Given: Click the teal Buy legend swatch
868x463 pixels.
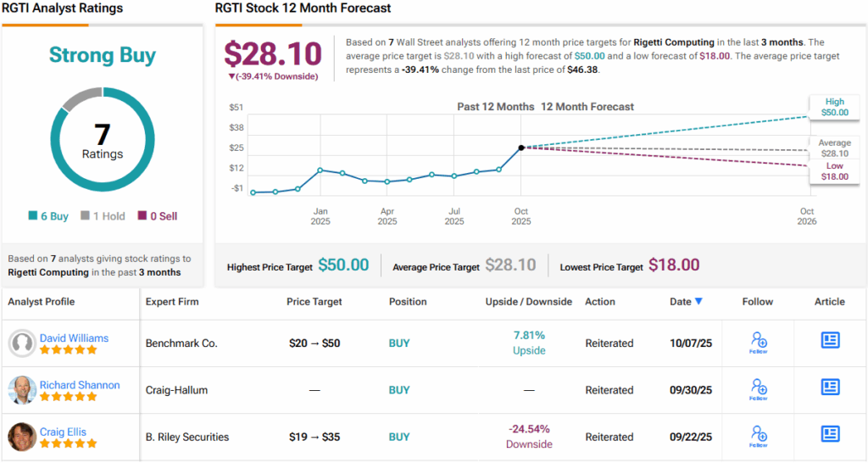Looking at the screenshot, I should [x=33, y=216].
